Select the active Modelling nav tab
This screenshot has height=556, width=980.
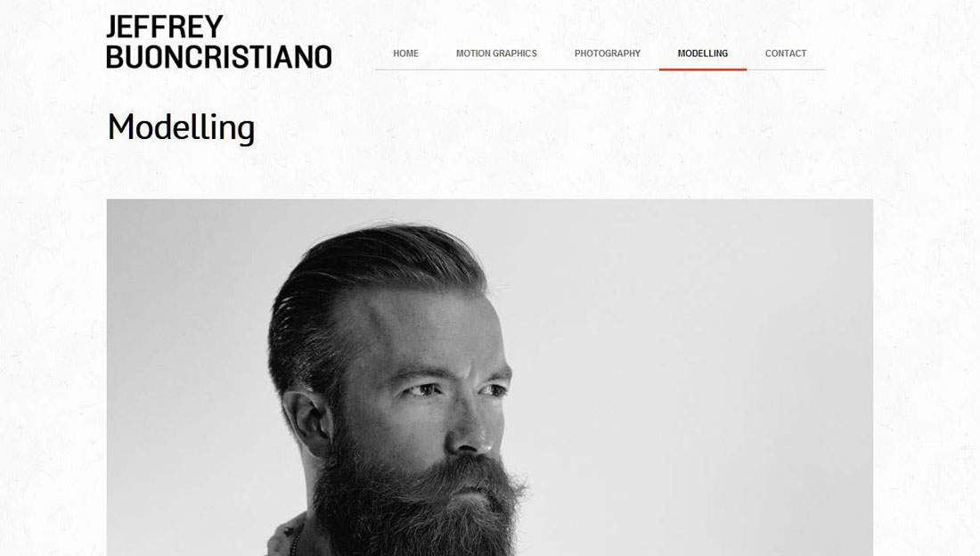pyautogui.click(x=703, y=53)
